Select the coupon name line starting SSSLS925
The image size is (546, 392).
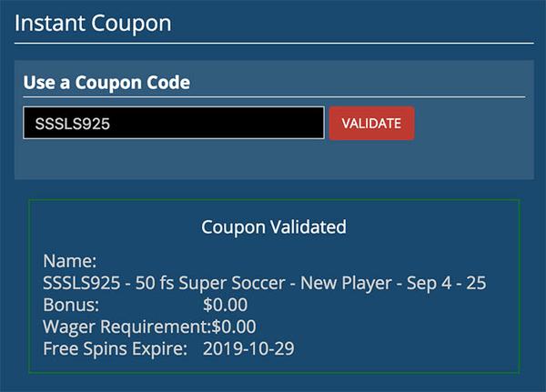[x=264, y=283]
